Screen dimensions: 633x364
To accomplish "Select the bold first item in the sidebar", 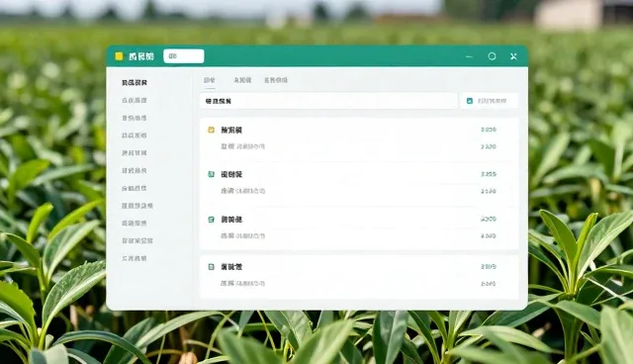I will point(135,83).
